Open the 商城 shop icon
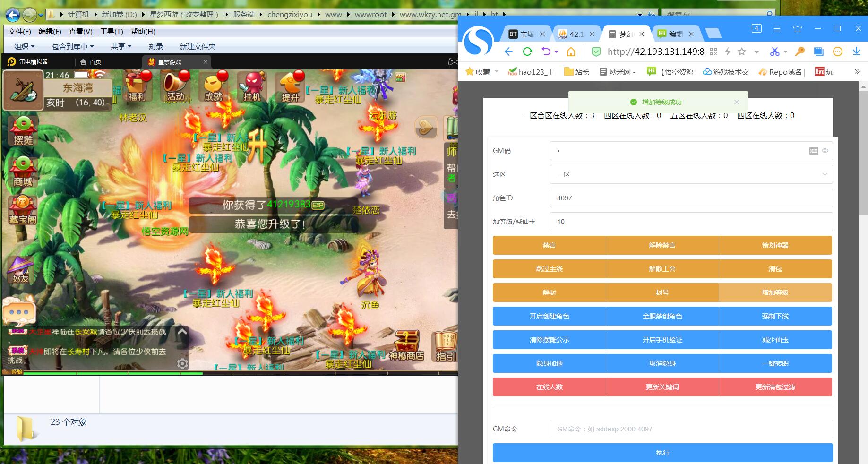Image resolution: width=868 pixels, height=464 pixels. [x=22, y=172]
